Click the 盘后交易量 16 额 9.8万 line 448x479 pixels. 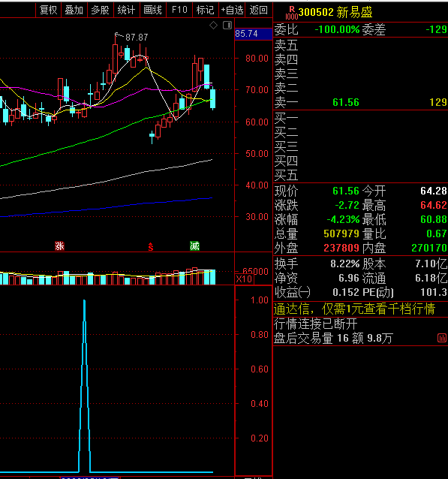333,338
